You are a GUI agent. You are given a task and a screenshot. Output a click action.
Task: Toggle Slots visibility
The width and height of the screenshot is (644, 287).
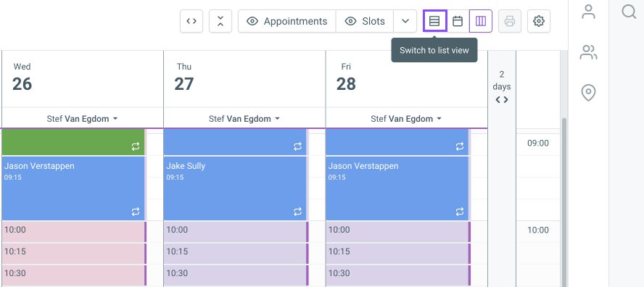click(x=365, y=21)
